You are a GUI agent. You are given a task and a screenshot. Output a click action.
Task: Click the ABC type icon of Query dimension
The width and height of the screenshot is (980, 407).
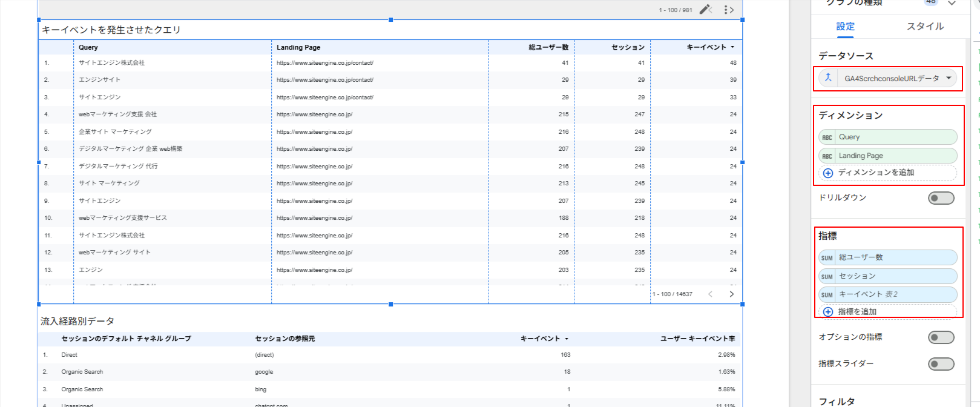(x=827, y=137)
